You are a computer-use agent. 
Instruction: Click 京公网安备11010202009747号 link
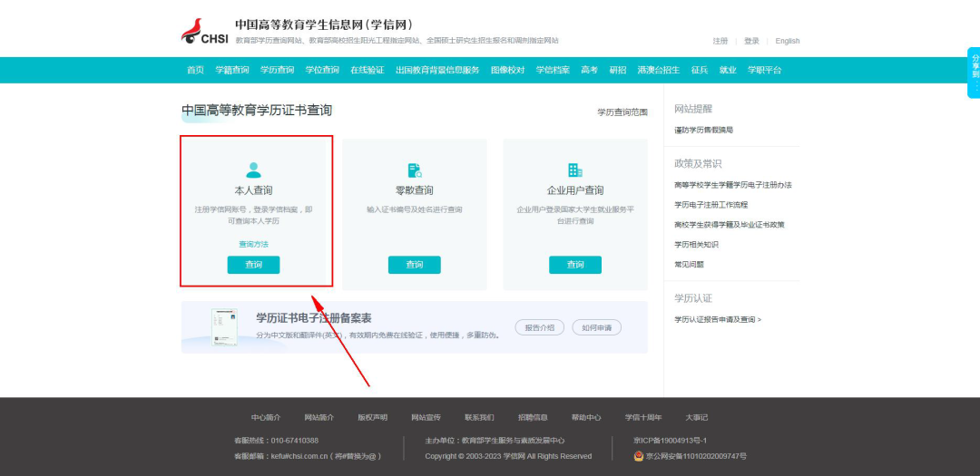click(x=696, y=457)
